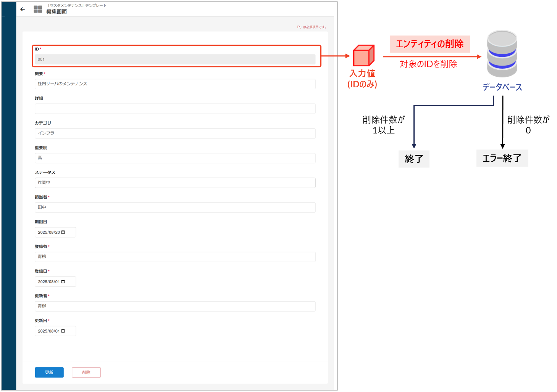Viewport: 557px width, 392px height.
Task: Click the blue 更新 button
Action: [x=49, y=373]
